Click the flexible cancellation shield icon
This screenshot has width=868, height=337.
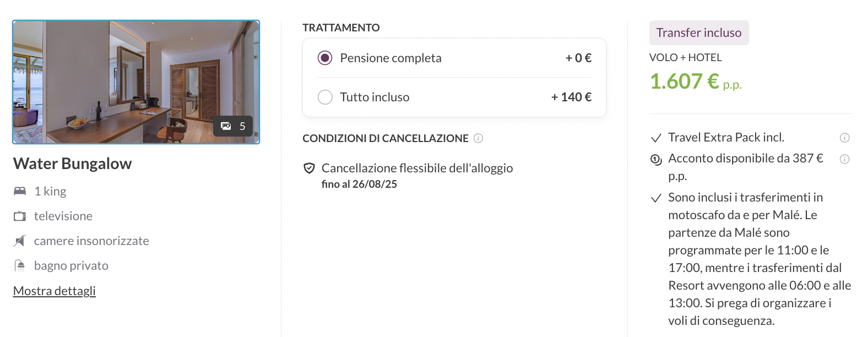[x=310, y=168]
